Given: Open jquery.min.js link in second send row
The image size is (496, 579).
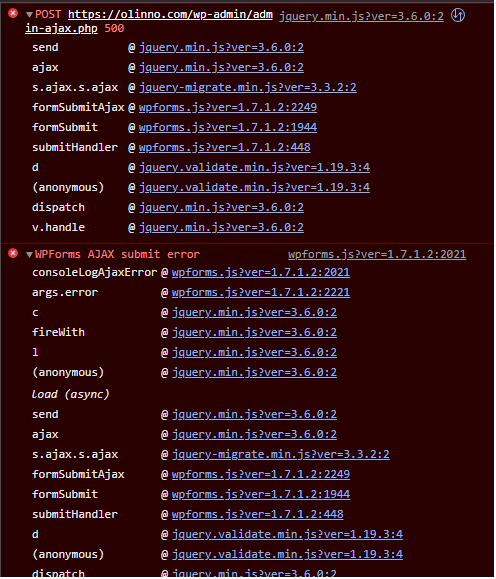Looking at the screenshot, I should tap(254, 414).
